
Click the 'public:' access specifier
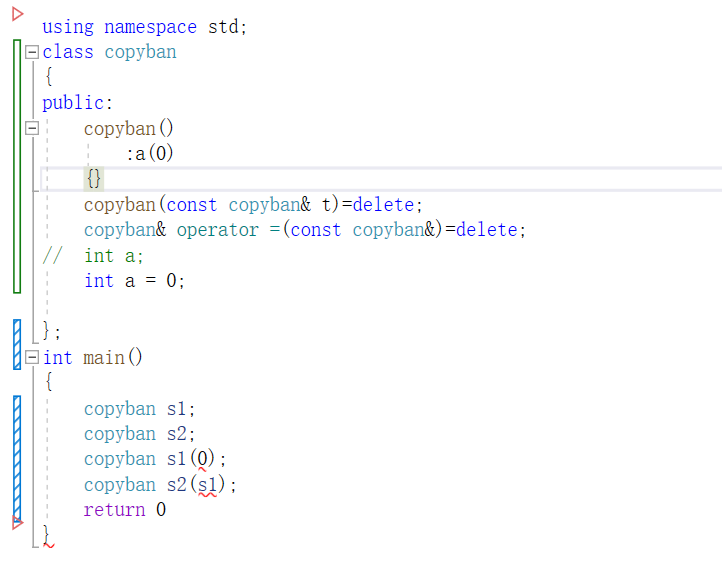click(x=77, y=103)
